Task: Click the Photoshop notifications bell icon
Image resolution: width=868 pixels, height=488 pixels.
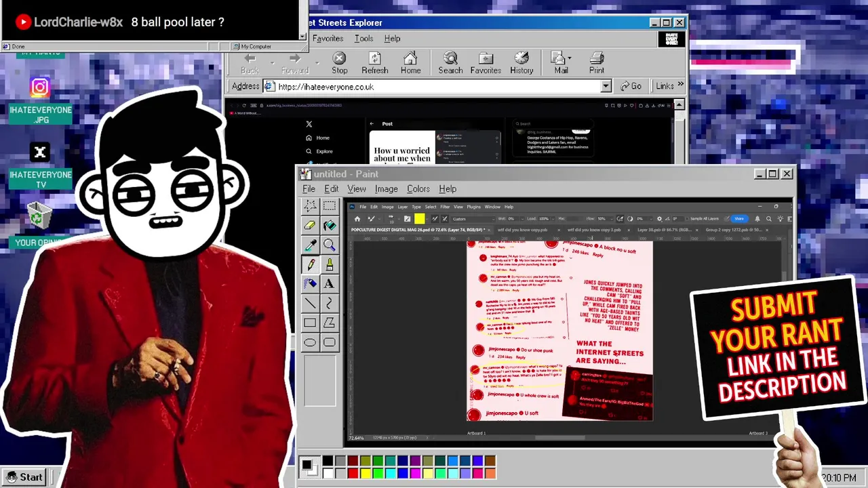Action: coord(757,218)
